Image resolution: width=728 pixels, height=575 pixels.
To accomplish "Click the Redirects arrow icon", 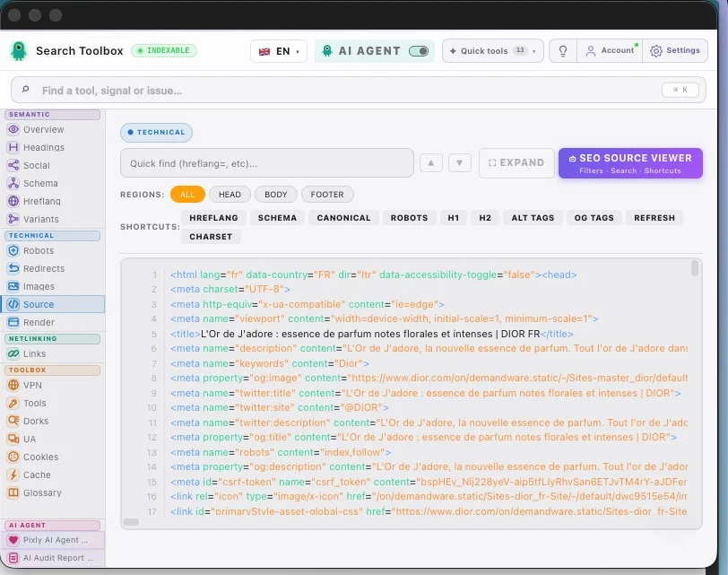I will (13, 268).
